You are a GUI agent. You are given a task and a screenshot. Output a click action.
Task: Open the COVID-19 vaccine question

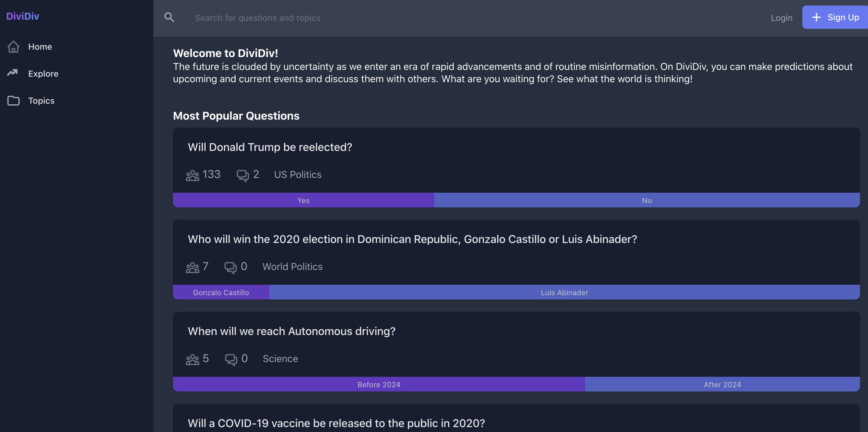click(336, 423)
